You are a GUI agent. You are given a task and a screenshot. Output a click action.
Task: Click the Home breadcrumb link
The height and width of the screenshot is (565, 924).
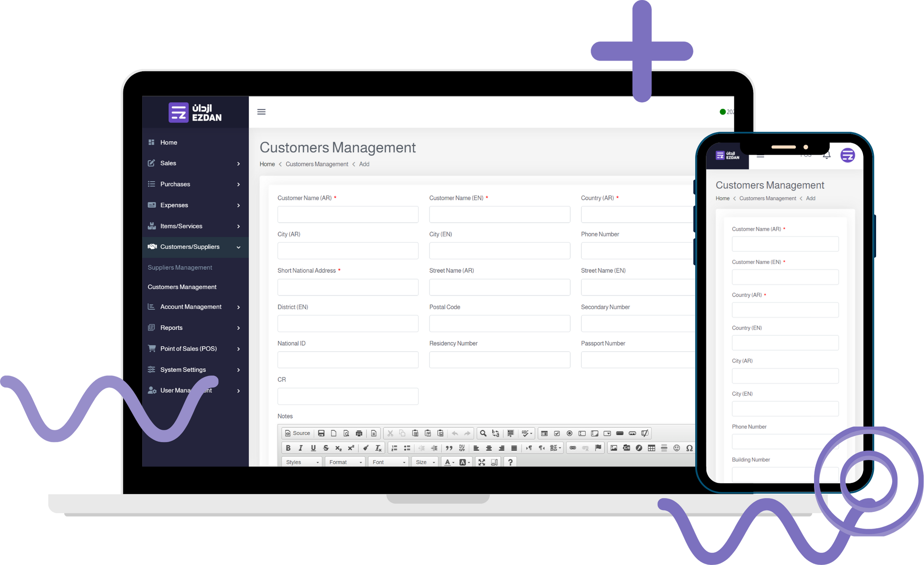[269, 164]
